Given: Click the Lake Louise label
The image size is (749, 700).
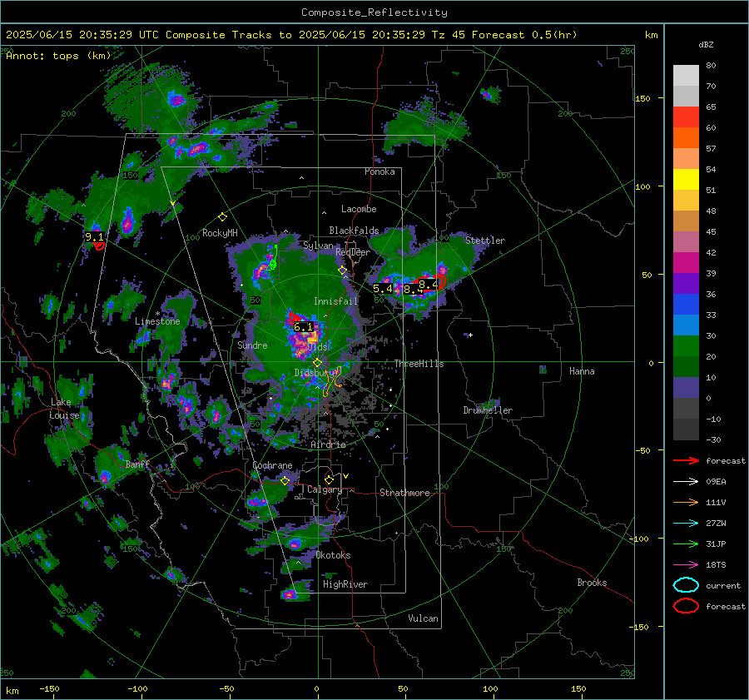Looking at the screenshot, I should coord(64,409).
